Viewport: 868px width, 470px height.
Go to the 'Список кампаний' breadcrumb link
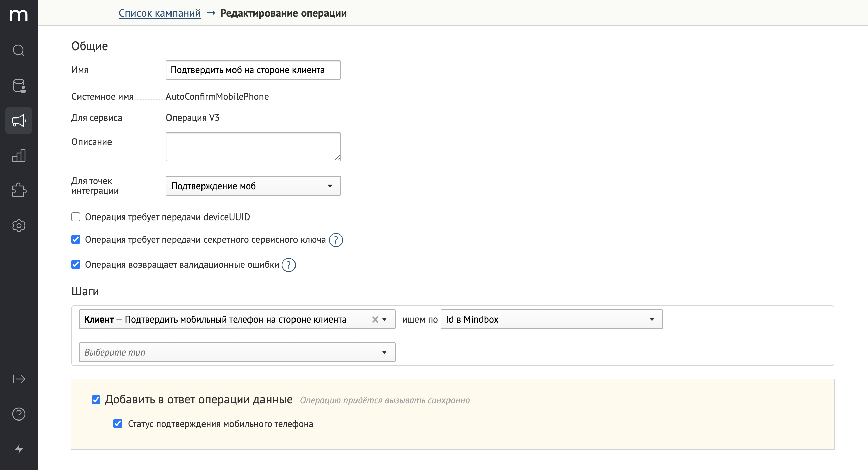(x=160, y=13)
